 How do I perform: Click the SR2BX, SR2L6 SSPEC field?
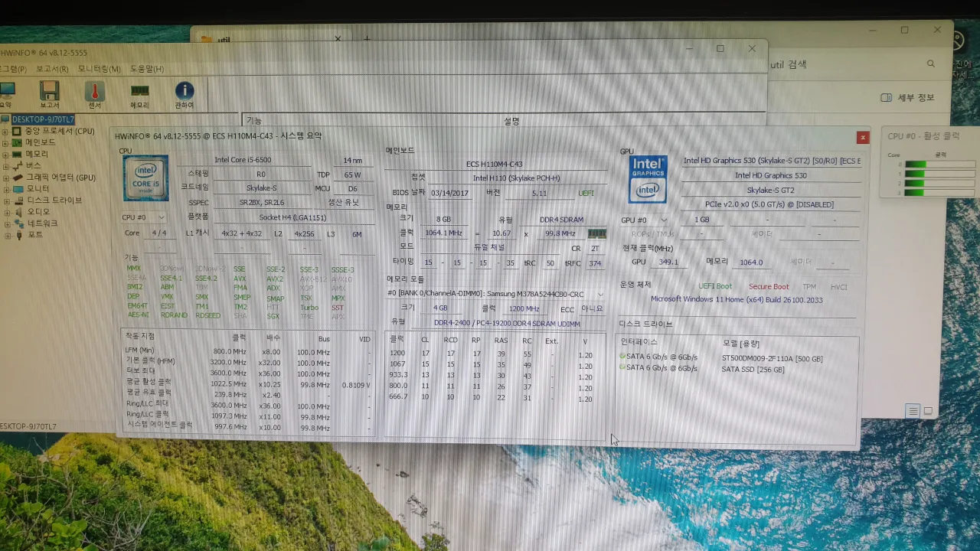pyautogui.click(x=261, y=203)
